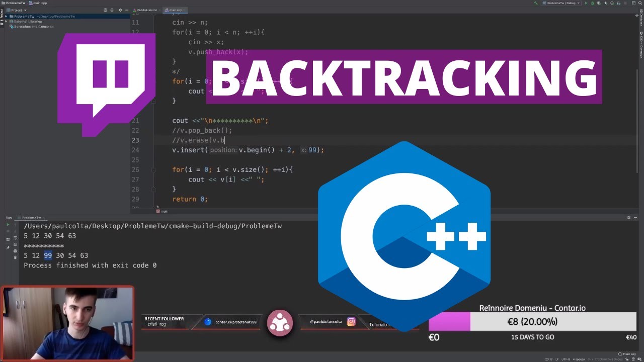Image resolution: width=644 pixels, height=362 pixels.
Task: Expand the ProblemeTw project folder
Action: 6,16
